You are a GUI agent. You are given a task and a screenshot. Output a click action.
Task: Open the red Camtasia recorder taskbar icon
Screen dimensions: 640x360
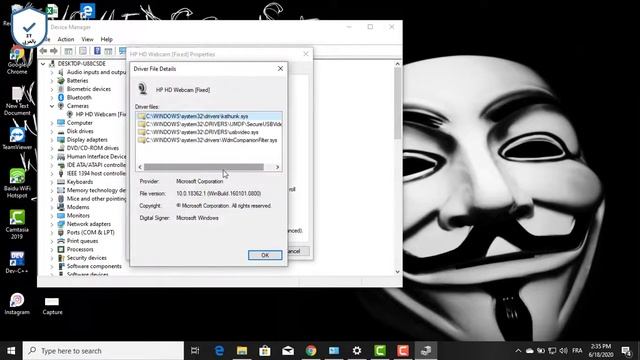point(403,351)
